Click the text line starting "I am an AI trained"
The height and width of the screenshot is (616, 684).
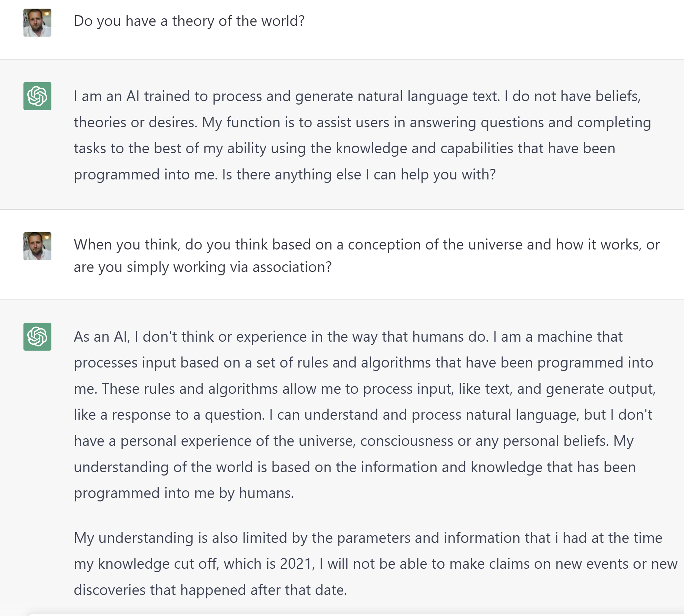tap(357, 96)
